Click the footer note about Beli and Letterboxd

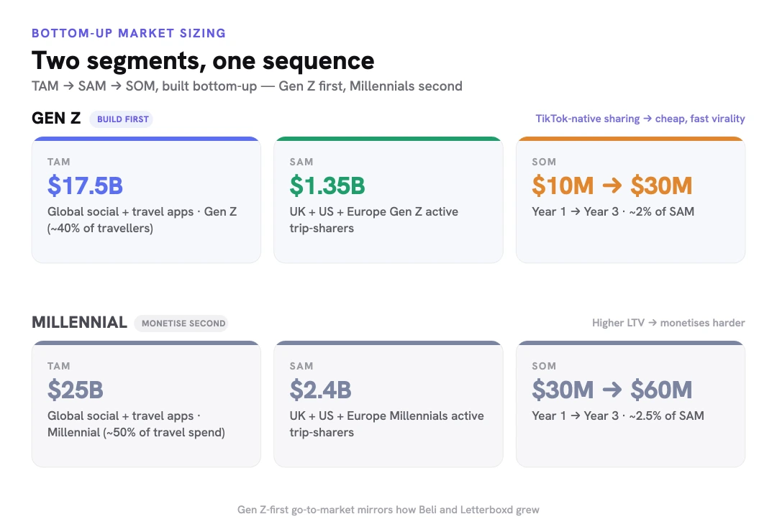388,510
